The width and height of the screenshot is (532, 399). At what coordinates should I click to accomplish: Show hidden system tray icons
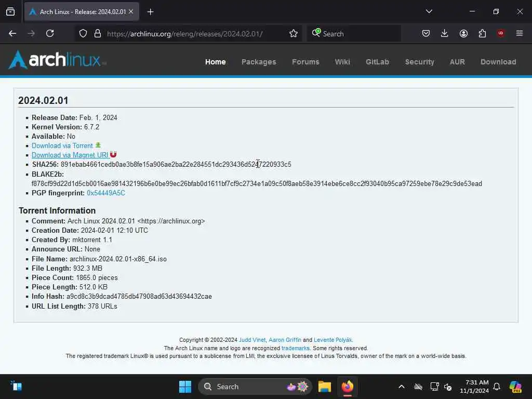[402, 387]
